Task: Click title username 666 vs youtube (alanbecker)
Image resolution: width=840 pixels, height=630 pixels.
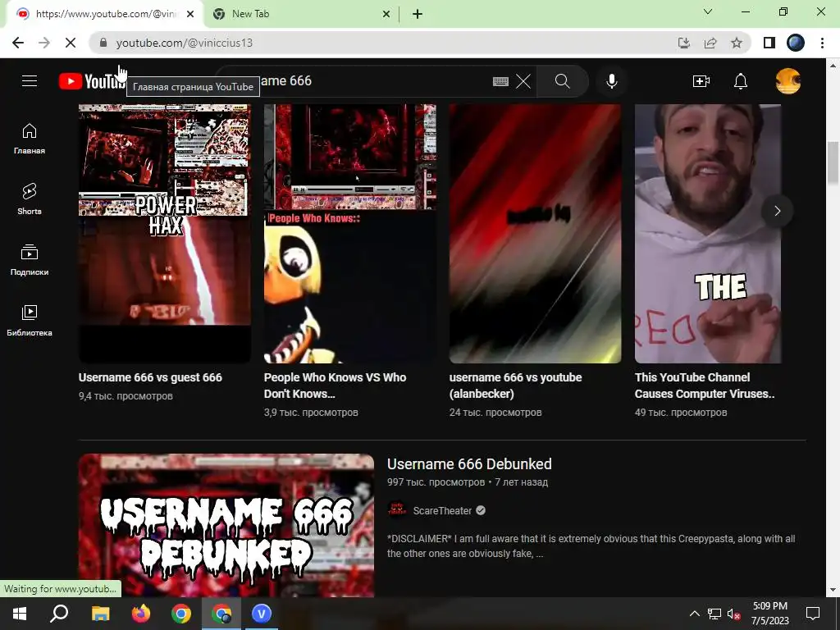Action: (x=515, y=386)
